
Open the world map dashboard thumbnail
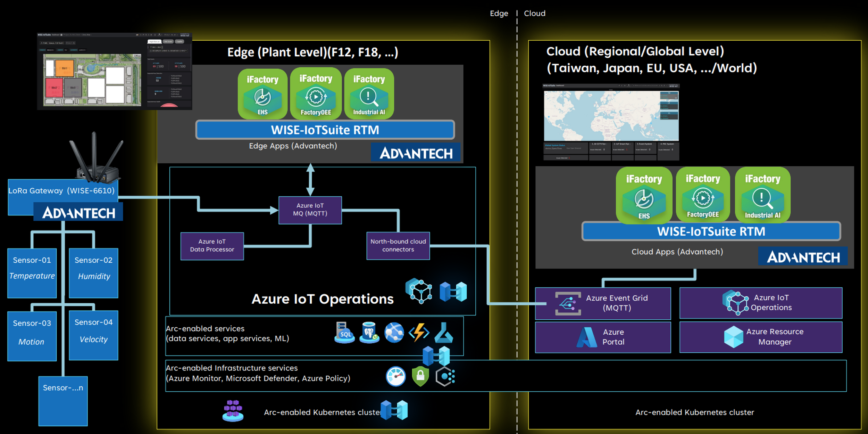pyautogui.click(x=611, y=122)
